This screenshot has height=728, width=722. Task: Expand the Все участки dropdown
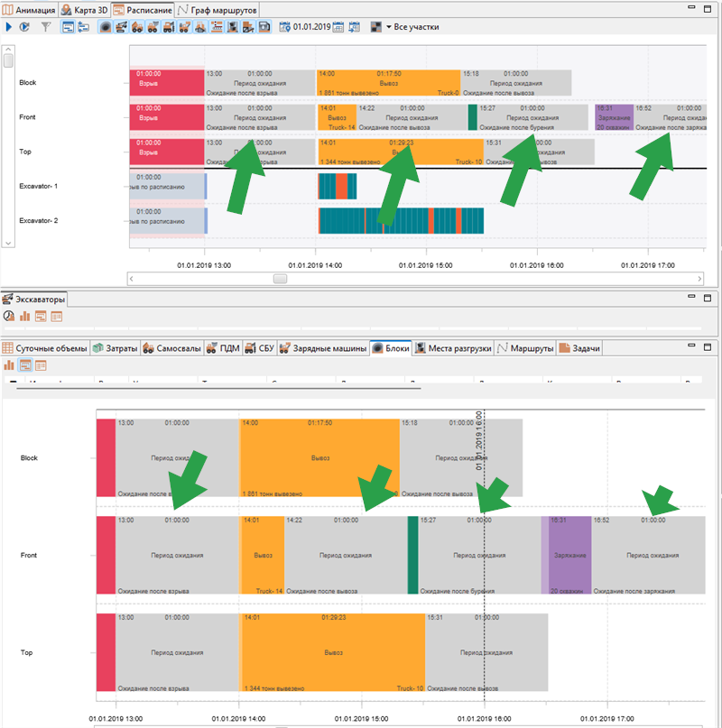coord(388,27)
